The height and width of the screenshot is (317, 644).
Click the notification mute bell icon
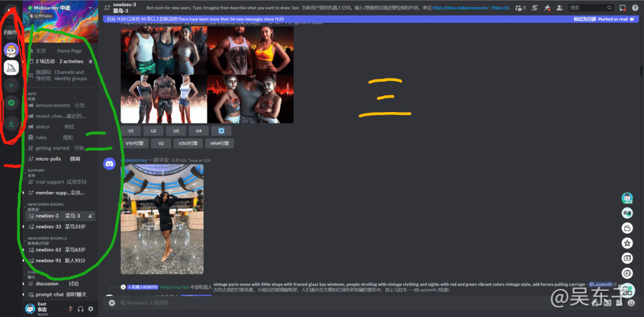[x=534, y=8]
